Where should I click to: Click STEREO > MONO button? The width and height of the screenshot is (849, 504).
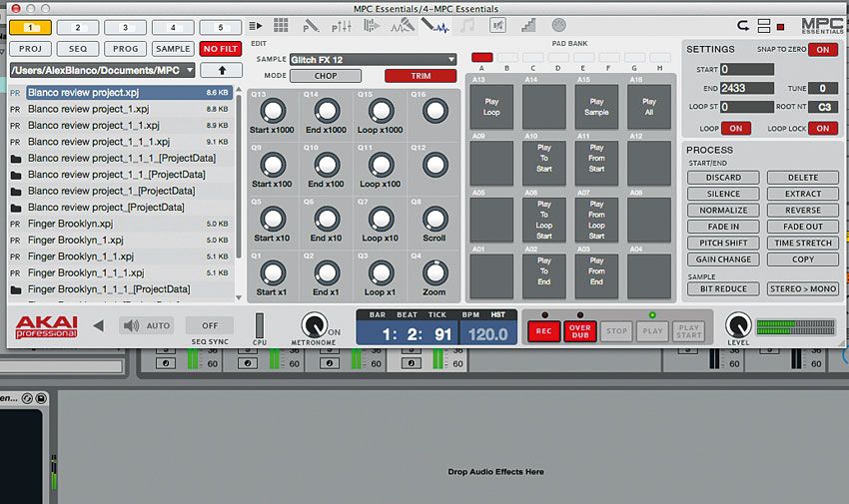click(x=803, y=288)
